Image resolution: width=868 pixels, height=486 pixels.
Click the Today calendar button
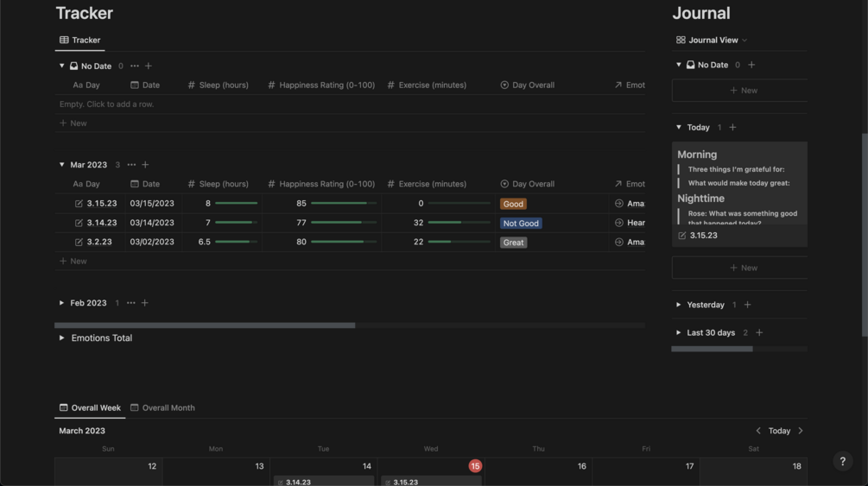779,431
